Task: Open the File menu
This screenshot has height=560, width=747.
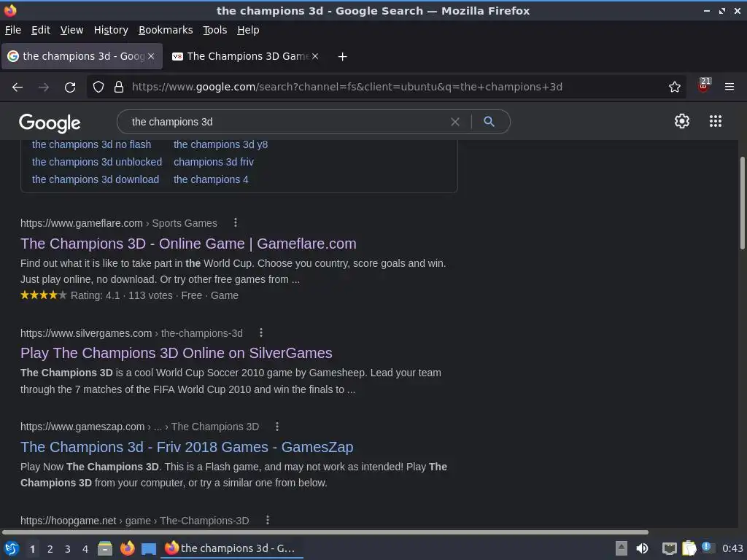Action: tap(13, 30)
